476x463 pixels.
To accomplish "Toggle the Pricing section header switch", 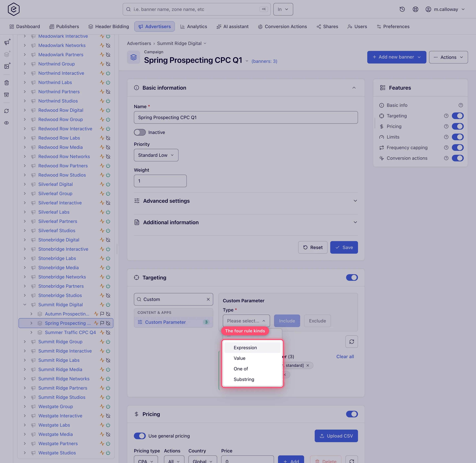I will coord(352,414).
